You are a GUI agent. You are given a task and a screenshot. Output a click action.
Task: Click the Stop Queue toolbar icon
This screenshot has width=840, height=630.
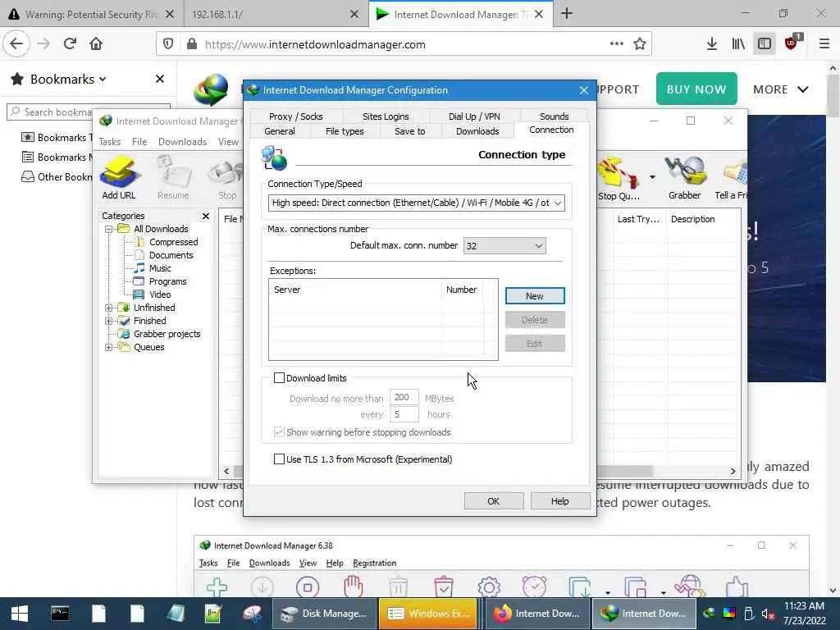click(x=619, y=178)
